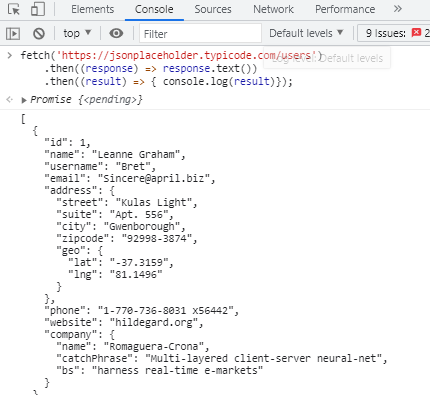Click the catchPhrase "Multi-layered client-server neural-net" text
Screen dimensions: 430x395
pos(263,358)
